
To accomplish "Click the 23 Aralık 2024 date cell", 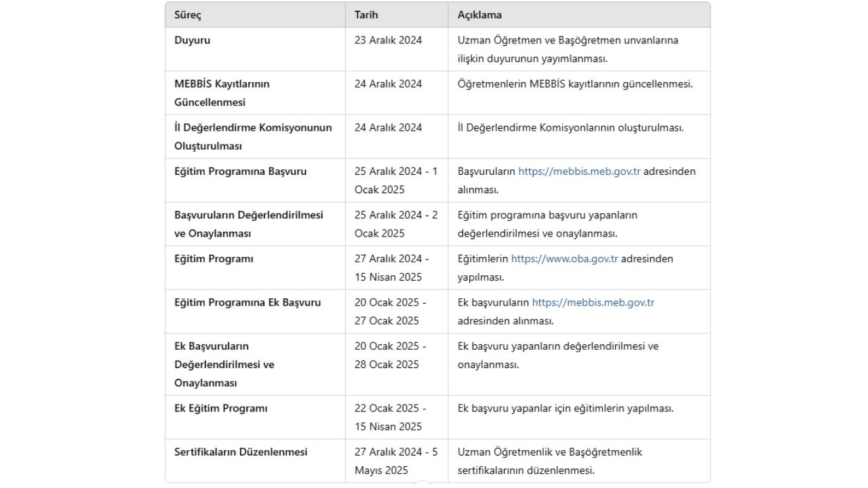I will click(x=388, y=40).
